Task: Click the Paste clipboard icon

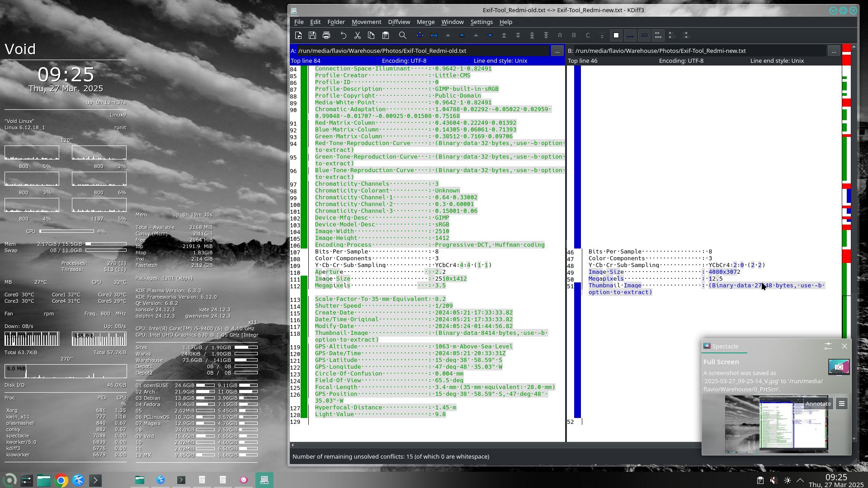Action: coord(385,35)
